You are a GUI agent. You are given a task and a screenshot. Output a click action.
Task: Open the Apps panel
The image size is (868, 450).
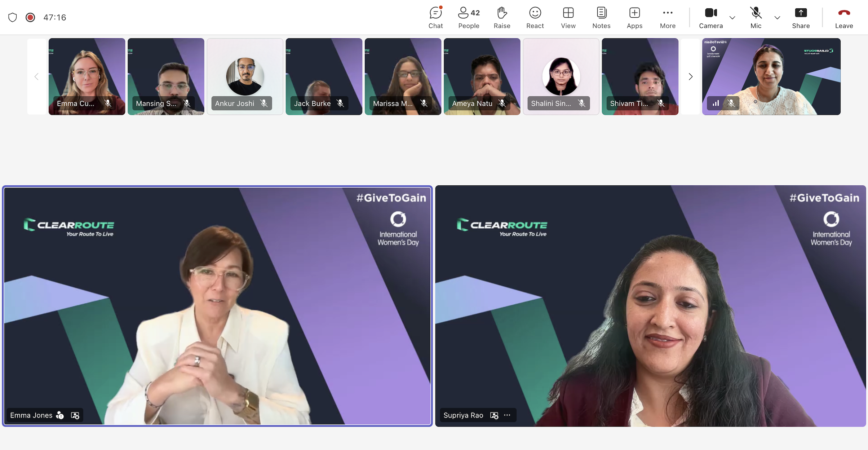634,17
